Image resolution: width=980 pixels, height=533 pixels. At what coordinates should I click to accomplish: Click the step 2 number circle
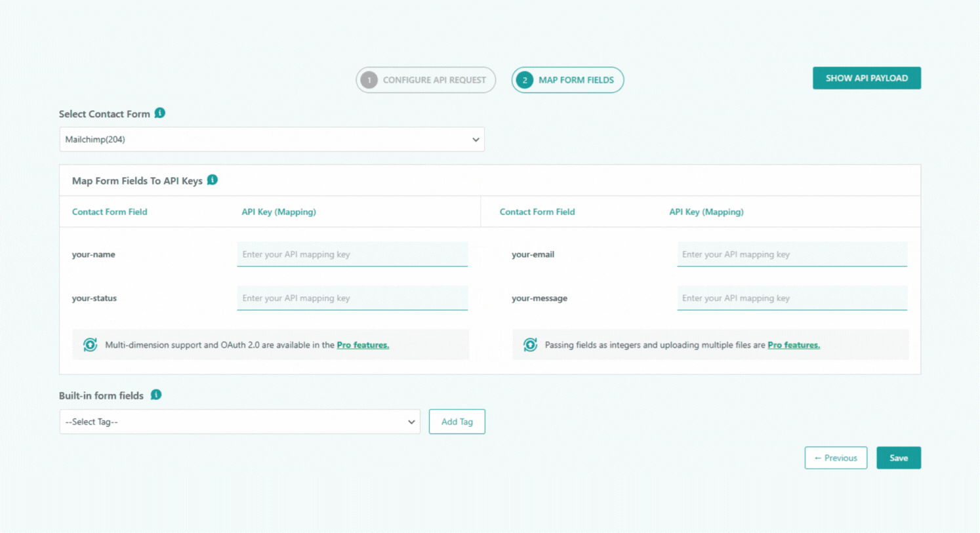coord(524,80)
